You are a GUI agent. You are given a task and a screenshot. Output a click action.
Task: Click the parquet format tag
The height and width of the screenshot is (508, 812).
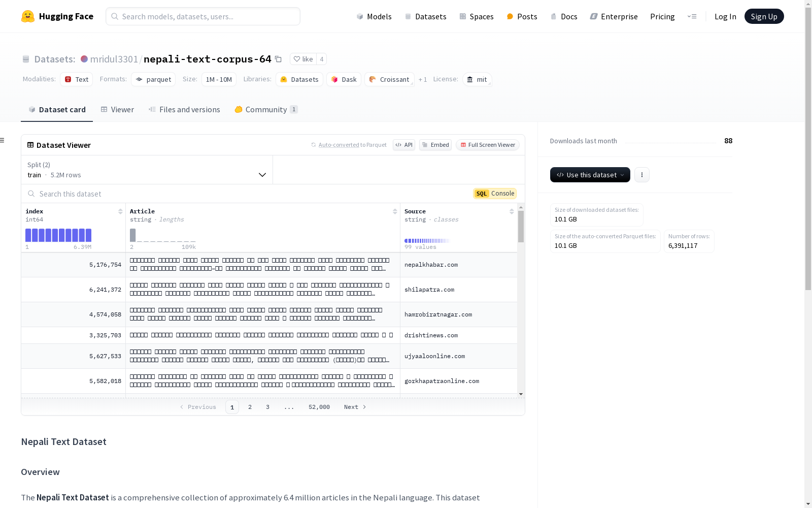pos(153,79)
